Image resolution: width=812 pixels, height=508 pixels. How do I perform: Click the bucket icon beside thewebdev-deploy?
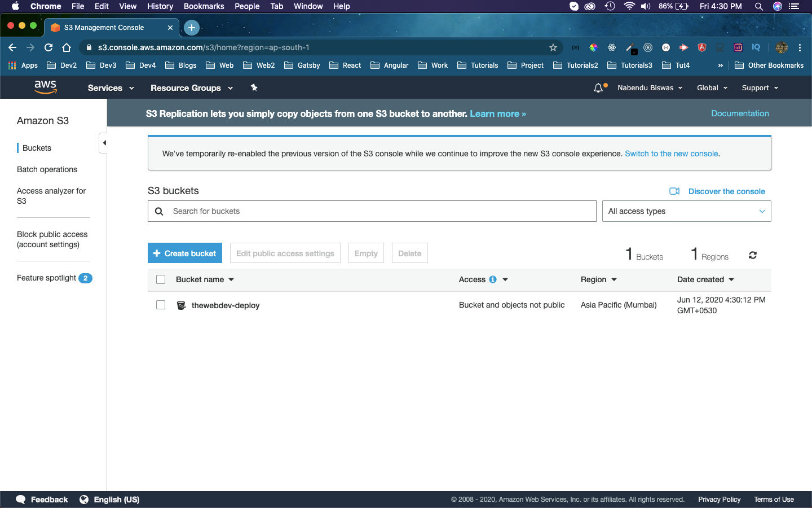click(x=181, y=305)
